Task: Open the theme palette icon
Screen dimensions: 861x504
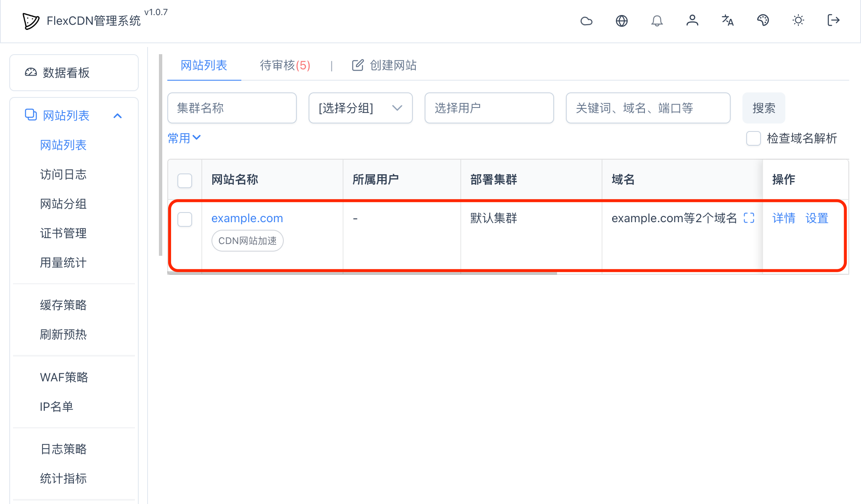Action: (x=763, y=21)
